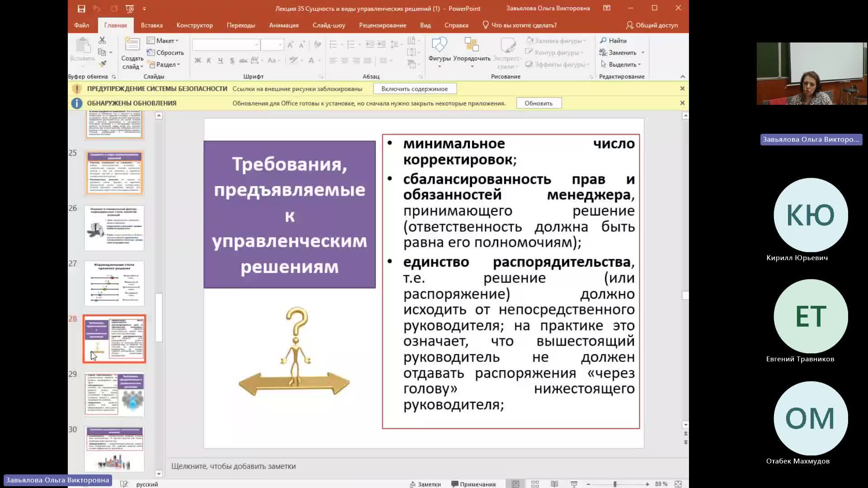Click the text shadow S icon
This screenshot has height=488, width=868.
point(232,60)
